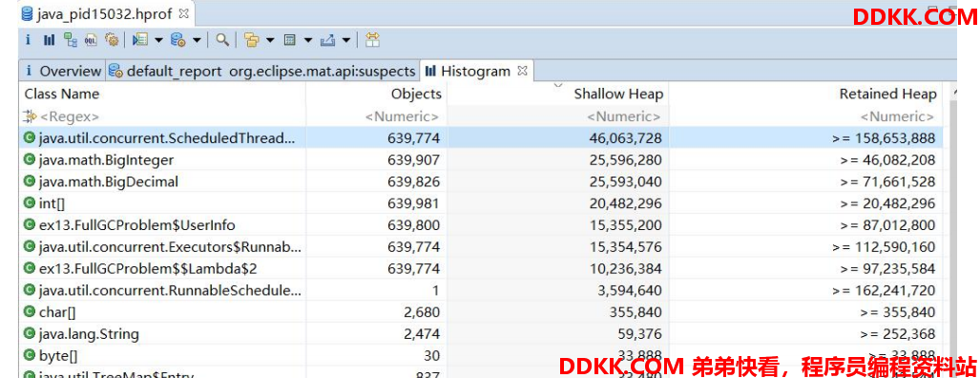This screenshot has height=378, width=980.
Task: Open the OQL query editor icon
Action: tap(92, 41)
